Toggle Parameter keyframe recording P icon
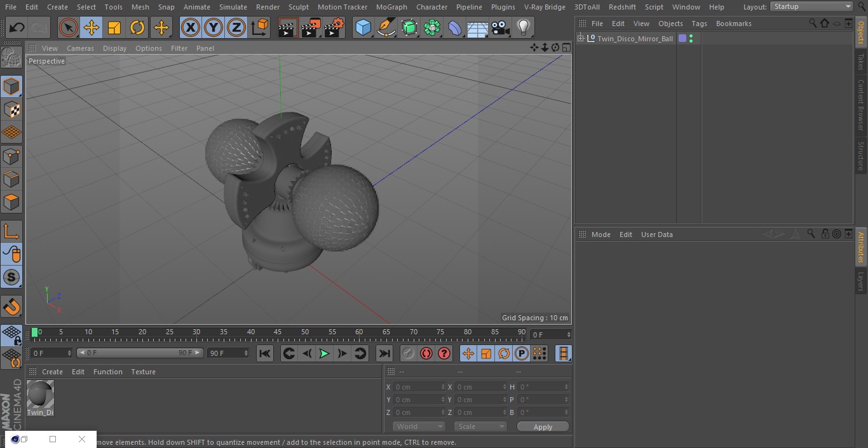 coord(522,353)
